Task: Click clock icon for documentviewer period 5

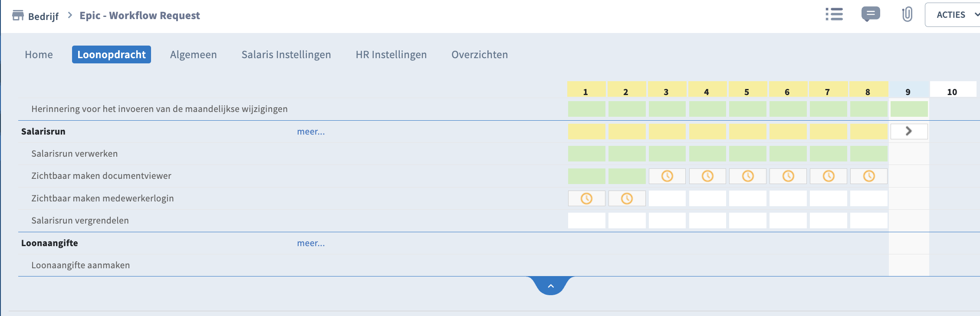Action: coord(748,176)
